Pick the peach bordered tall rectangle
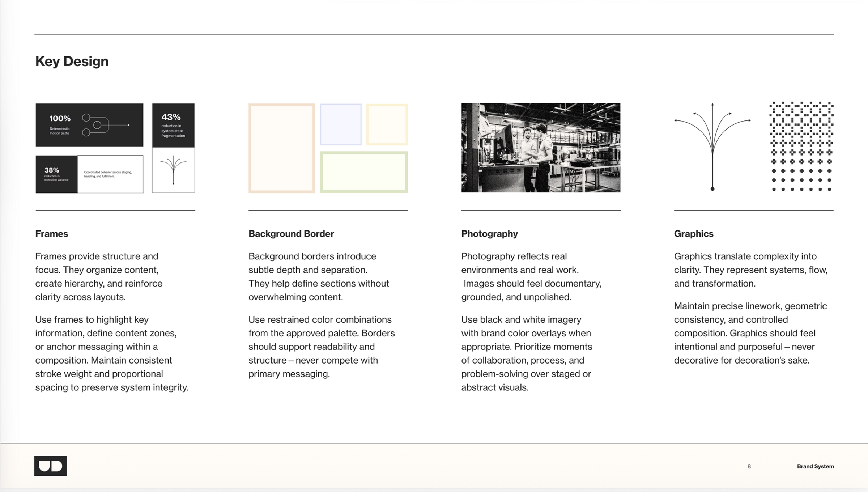This screenshot has height=492, width=868. pos(281,148)
